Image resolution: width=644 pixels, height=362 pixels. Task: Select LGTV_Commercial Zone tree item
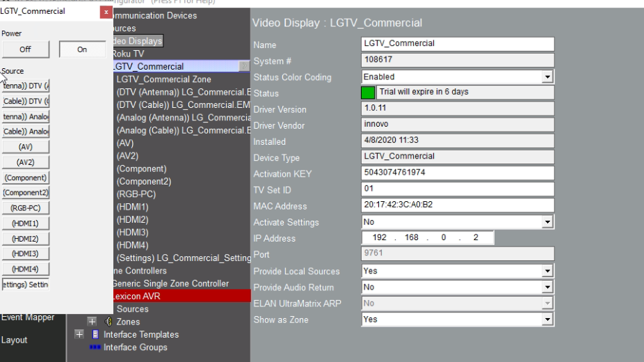point(164,79)
